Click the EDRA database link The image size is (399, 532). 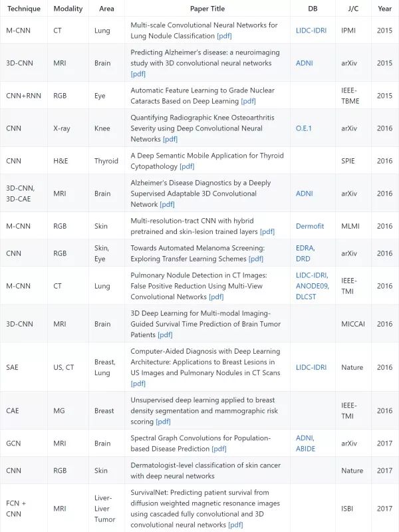pos(305,248)
